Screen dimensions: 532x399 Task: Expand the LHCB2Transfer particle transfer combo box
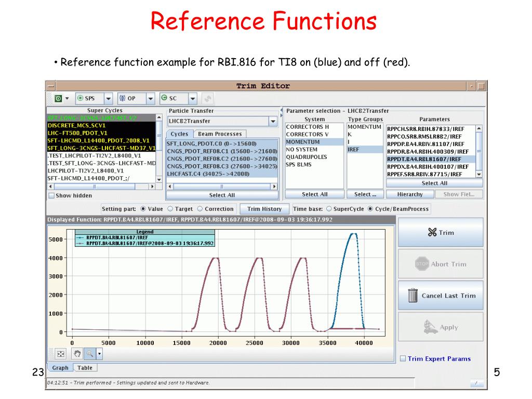(x=273, y=121)
